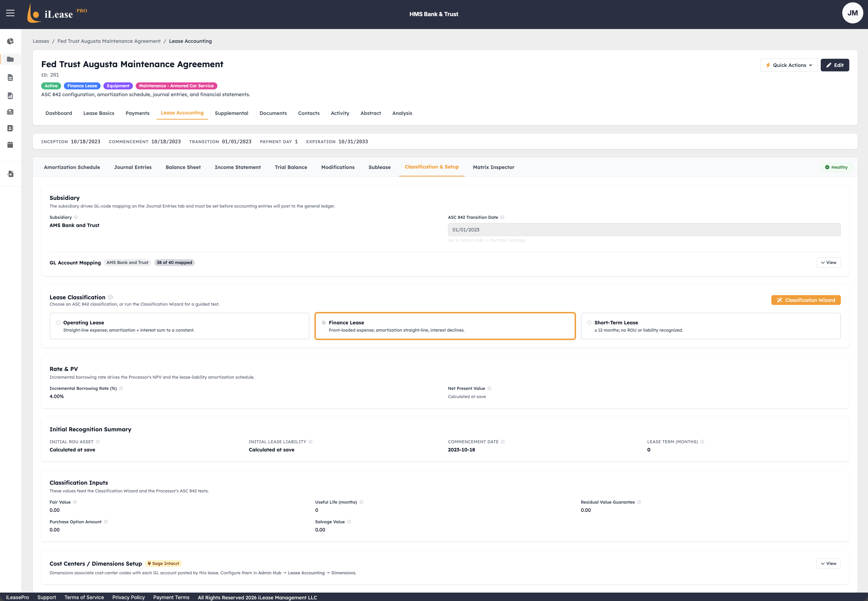Open the Lease Basics tab
Image resolution: width=868 pixels, height=601 pixels.
[99, 113]
